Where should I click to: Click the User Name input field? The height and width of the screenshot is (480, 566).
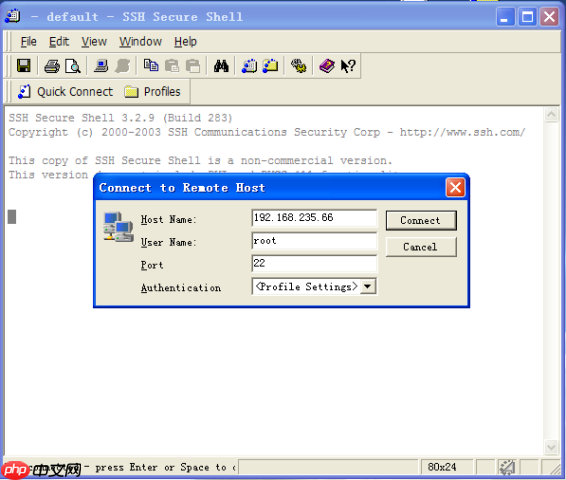click(x=314, y=241)
